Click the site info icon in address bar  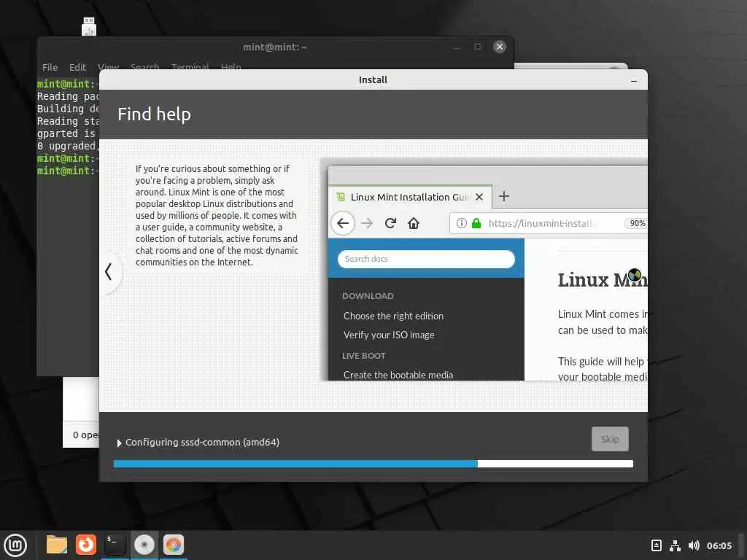tap(461, 223)
